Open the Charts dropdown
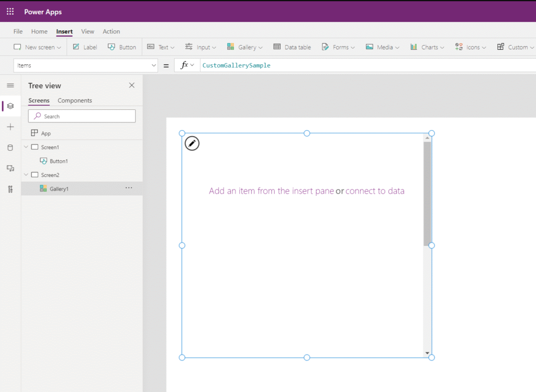 pyautogui.click(x=427, y=47)
